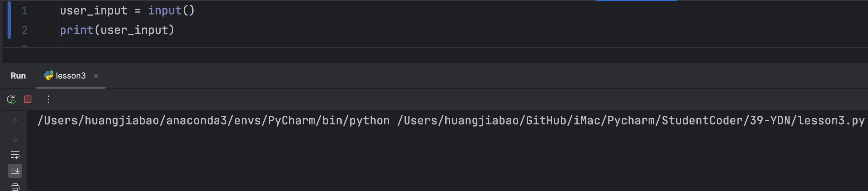868x191 pixels.
Task: Click the anaconda3 python interpreter path
Action: tap(214, 121)
